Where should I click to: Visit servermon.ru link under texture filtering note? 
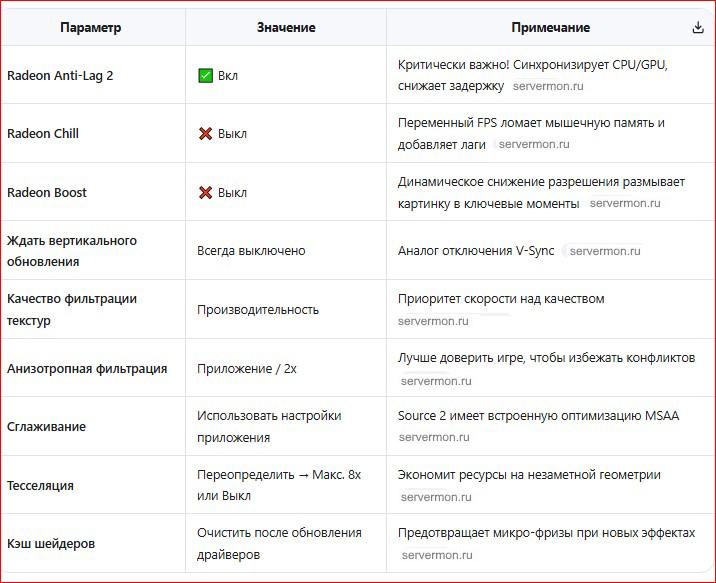(433, 321)
